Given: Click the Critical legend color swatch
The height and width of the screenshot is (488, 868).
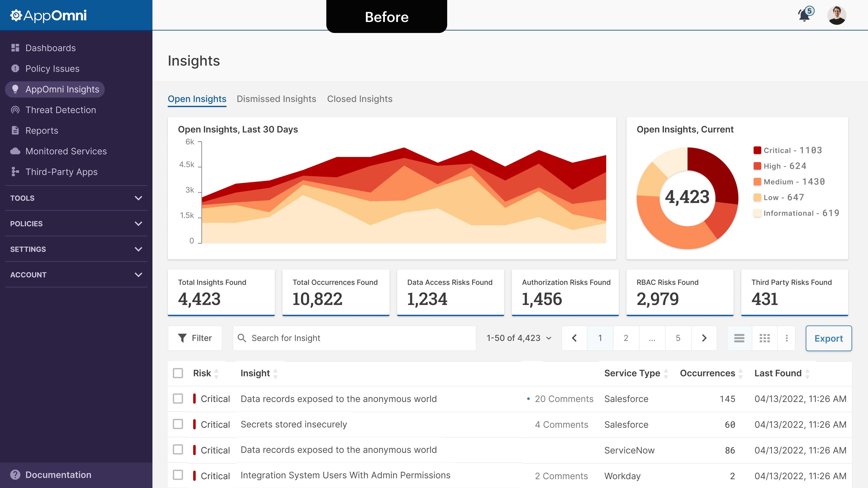Looking at the screenshot, I should (757, 150).
